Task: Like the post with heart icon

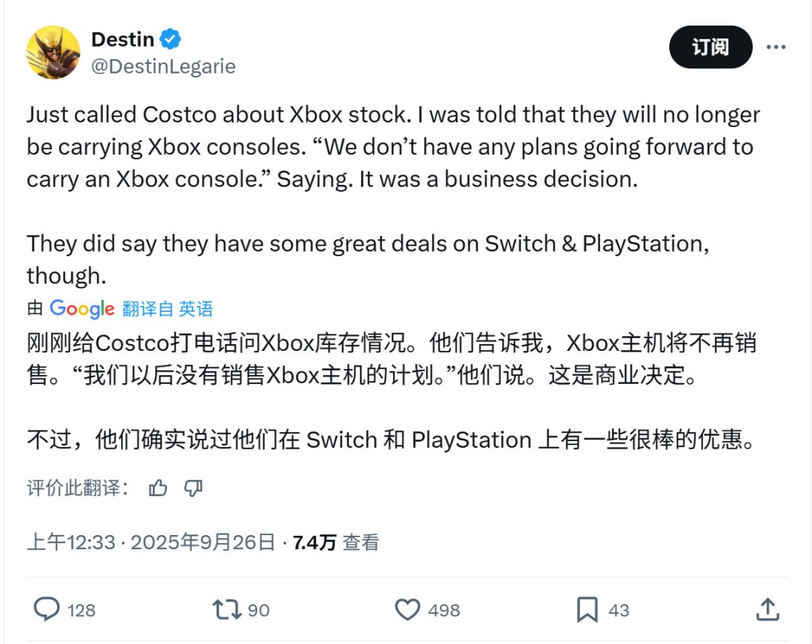Action: point(408,609)
